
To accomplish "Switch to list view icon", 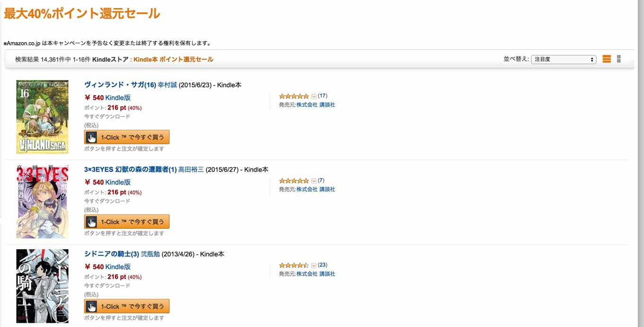I will click(607, 59).
